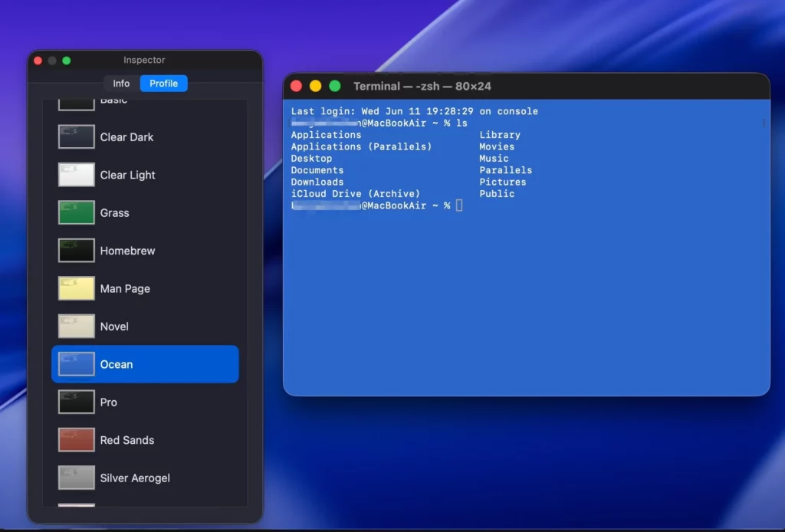Click the Public entry in Terminal output
The width and height of the screenshot is (785, 532).
point(497,194)
